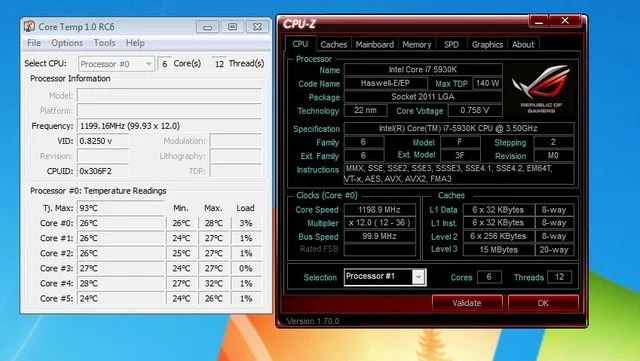640x361 pixels.
Task: Click Core #3 load value 0%
Action: point(246,268)
